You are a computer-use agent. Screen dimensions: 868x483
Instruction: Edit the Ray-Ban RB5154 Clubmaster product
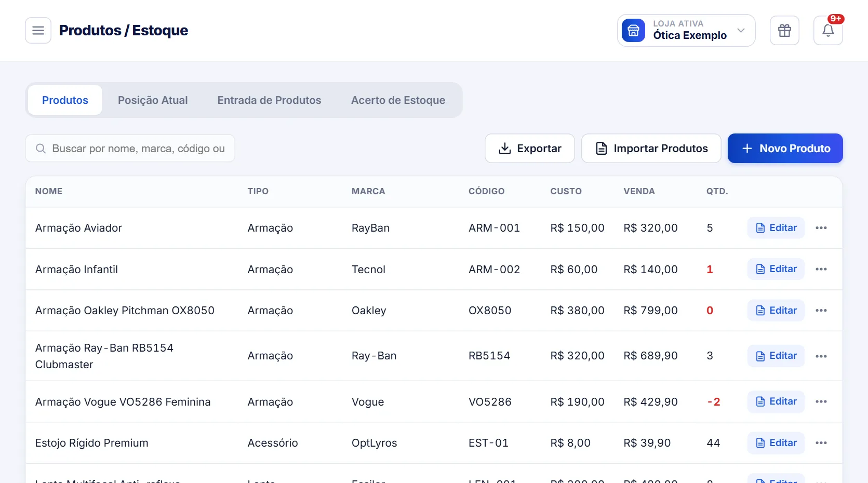point(776,356)
